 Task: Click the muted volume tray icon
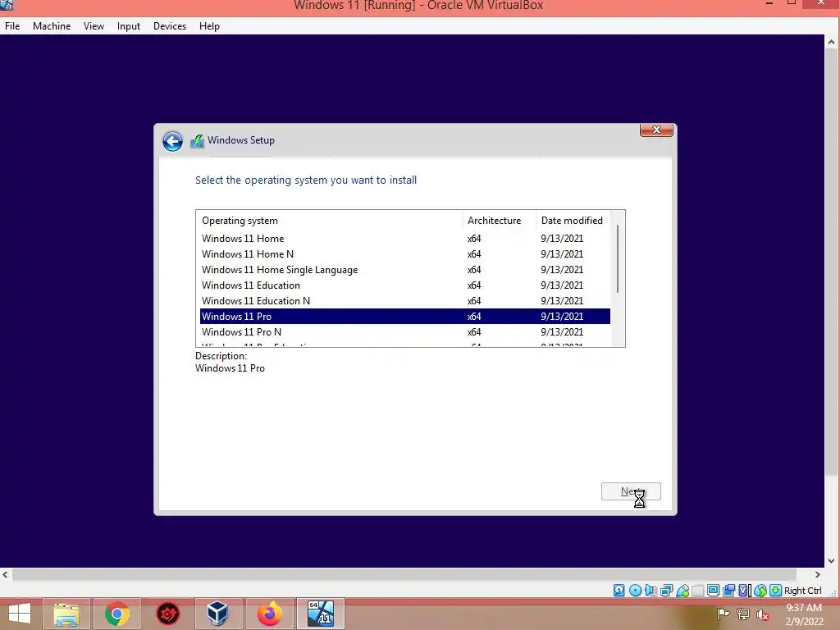[x=763, y=614]
